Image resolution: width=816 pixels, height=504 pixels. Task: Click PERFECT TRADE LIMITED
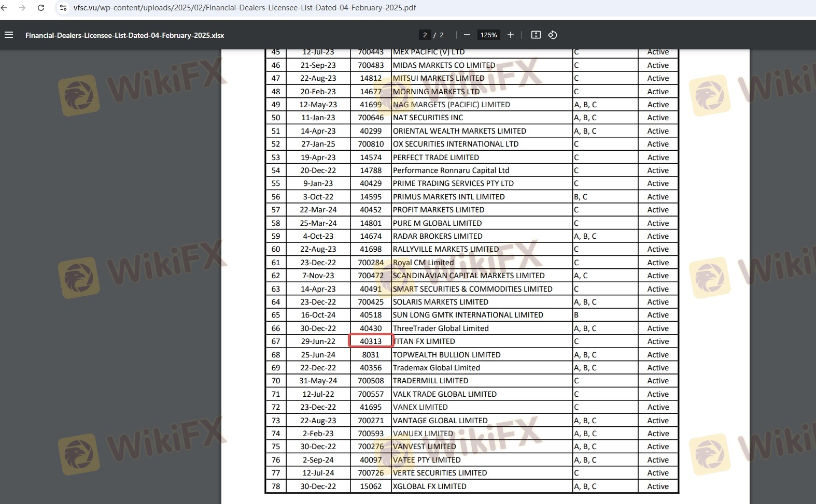(436, 157)
